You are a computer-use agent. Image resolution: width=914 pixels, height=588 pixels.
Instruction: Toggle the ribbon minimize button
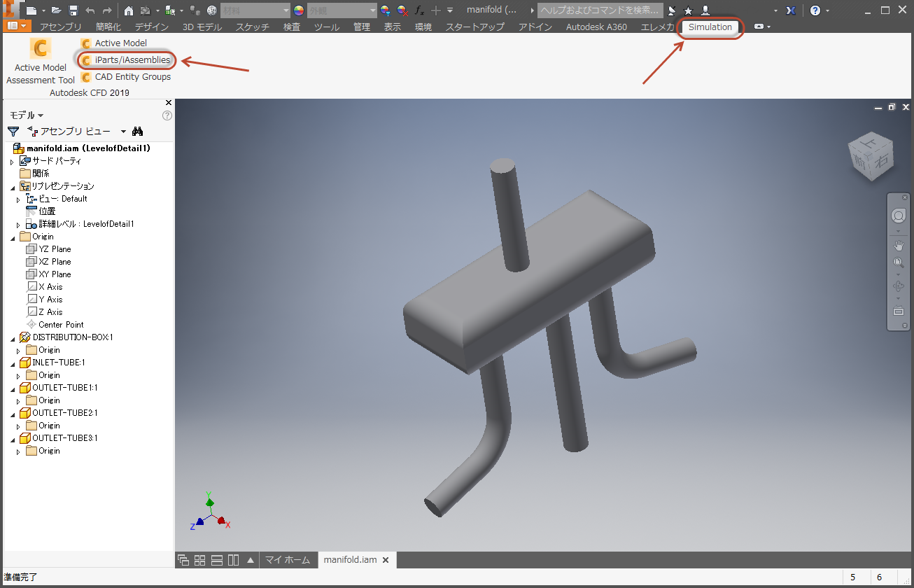click(760, 27)
